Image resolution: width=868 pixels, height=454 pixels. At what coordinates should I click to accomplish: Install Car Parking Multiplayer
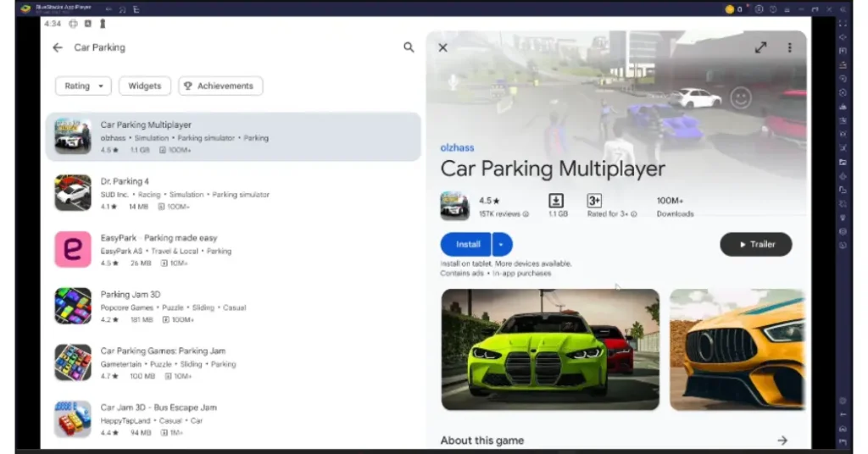(467, 245)
